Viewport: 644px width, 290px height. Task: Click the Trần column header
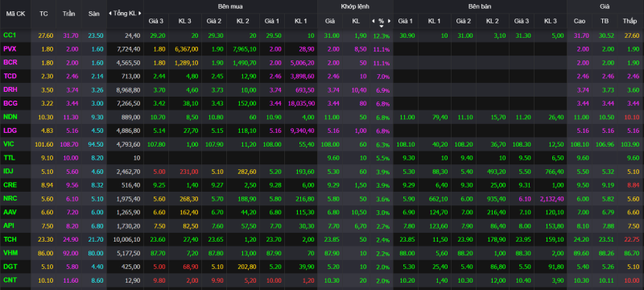[x=69, y=14]
